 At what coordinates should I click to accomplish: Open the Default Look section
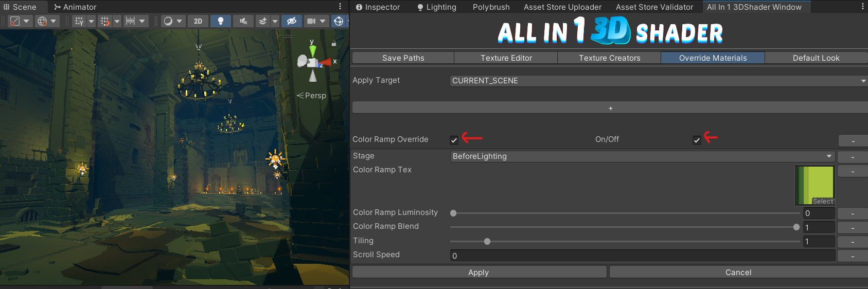(x=816, y=58)
